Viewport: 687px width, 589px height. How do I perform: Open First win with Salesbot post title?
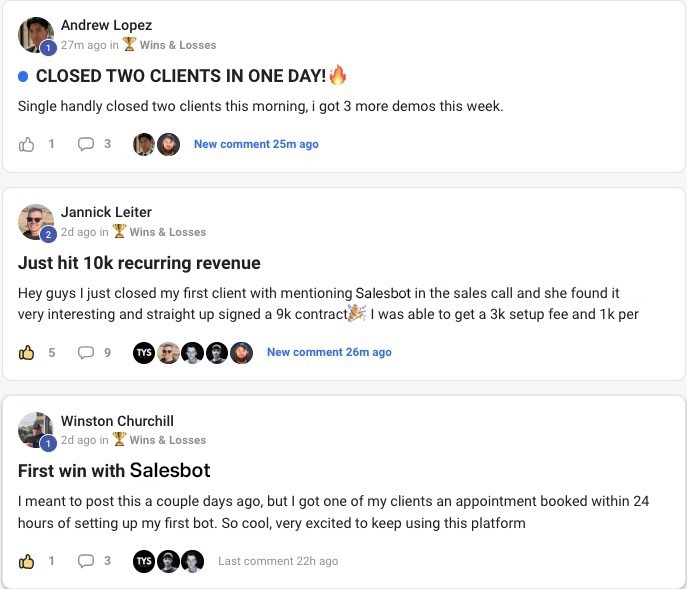[114, 471]
